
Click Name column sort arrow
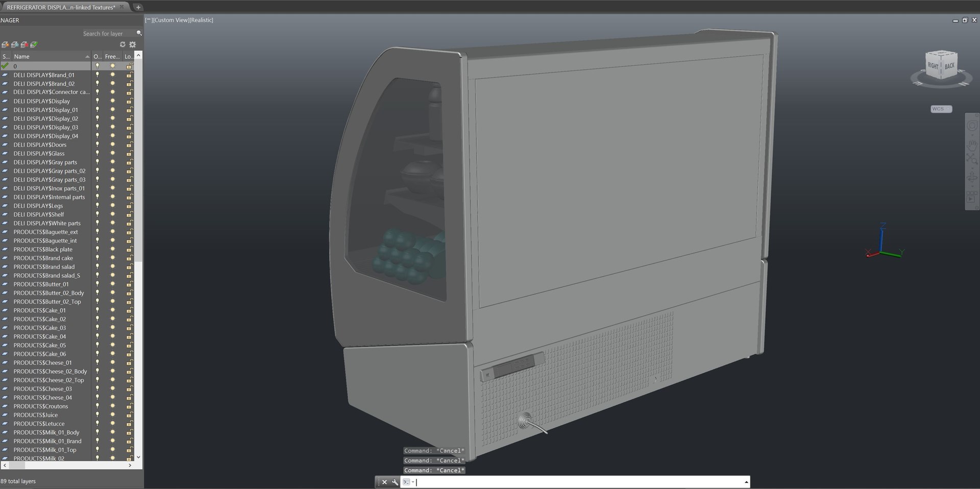coord(87,57)
